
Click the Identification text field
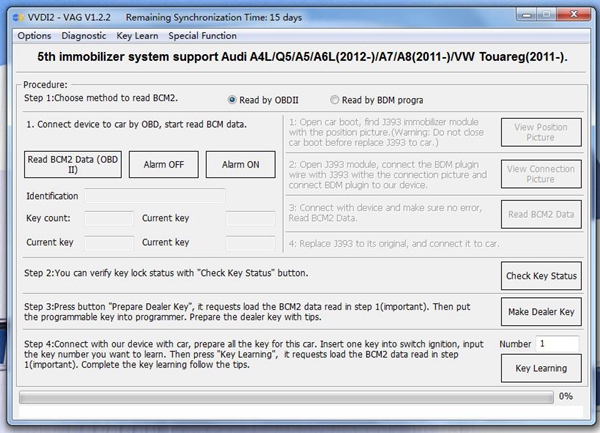(155, 196)
